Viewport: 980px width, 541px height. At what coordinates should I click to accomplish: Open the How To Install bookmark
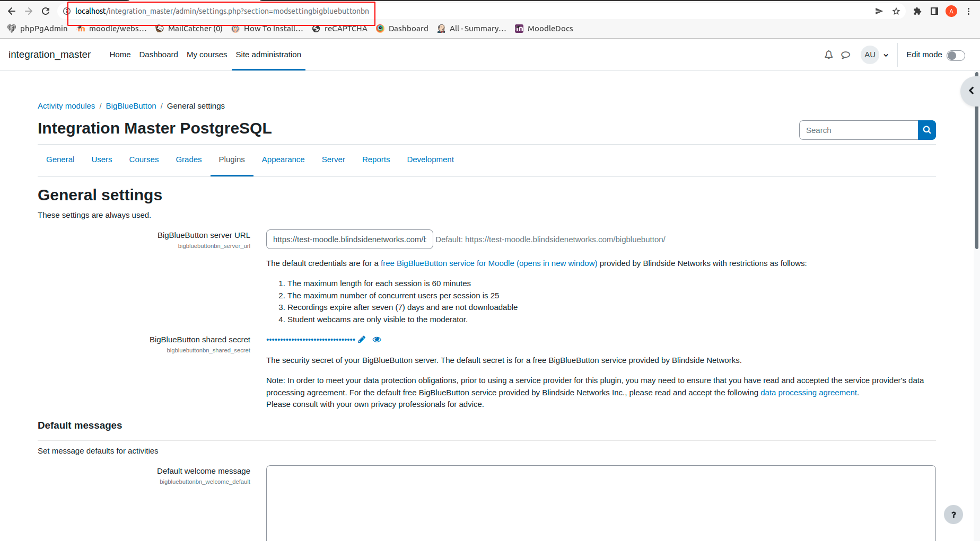point(267,29)
